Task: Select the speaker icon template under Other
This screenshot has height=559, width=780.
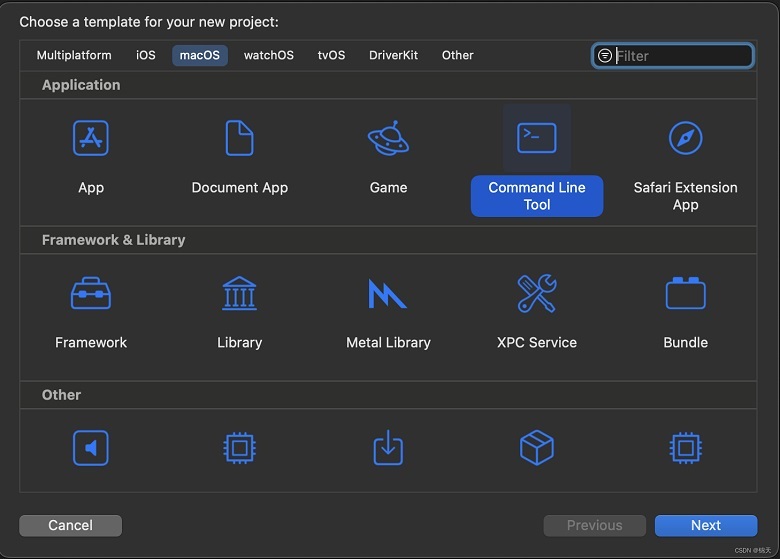Action: (x=91, y=448)
